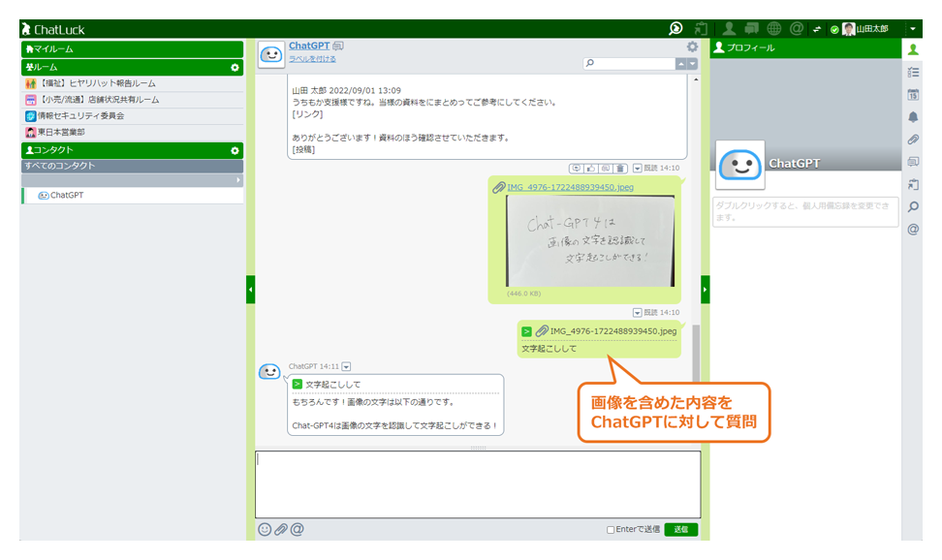Open the calendar icon in right sidebar

pyautogui.click(x=913, y=94)
